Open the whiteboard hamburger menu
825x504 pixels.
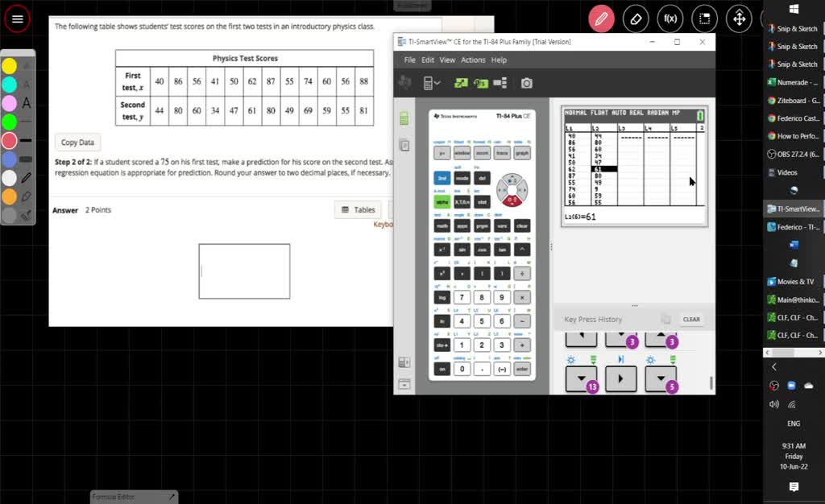click(x=17, y=19)
